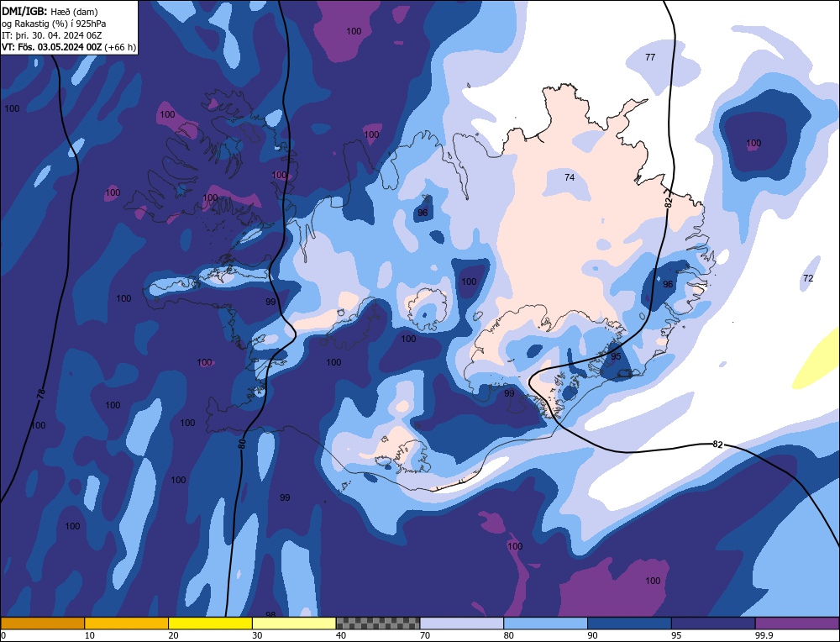The image size is (840, 642).
Task: Click the '90' legend scale label
Action: [592, 635]
